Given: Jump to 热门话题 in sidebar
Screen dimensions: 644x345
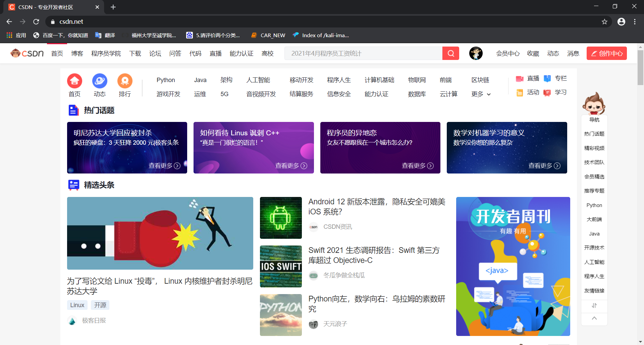Looking at the screenshot, I should pos(594,134).
